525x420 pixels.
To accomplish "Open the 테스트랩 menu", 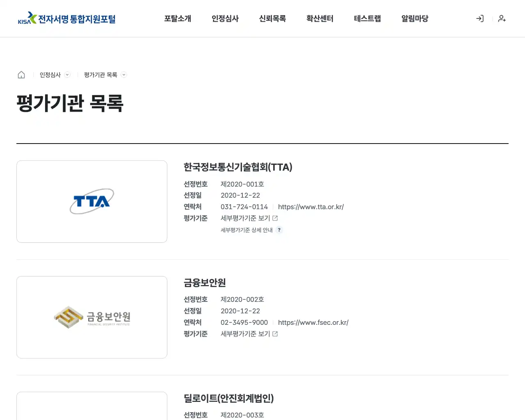I will point(367,18).
